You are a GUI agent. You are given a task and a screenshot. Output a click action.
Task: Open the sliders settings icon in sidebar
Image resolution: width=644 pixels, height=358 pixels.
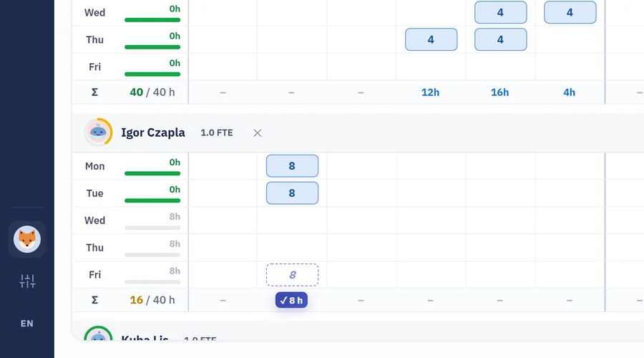click(x=27, y=281)
